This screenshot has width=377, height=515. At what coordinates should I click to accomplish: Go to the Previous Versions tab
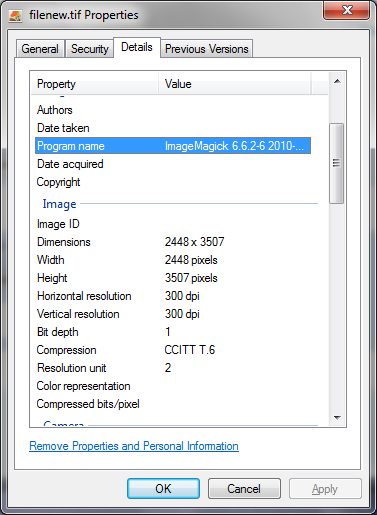(207, 49)
